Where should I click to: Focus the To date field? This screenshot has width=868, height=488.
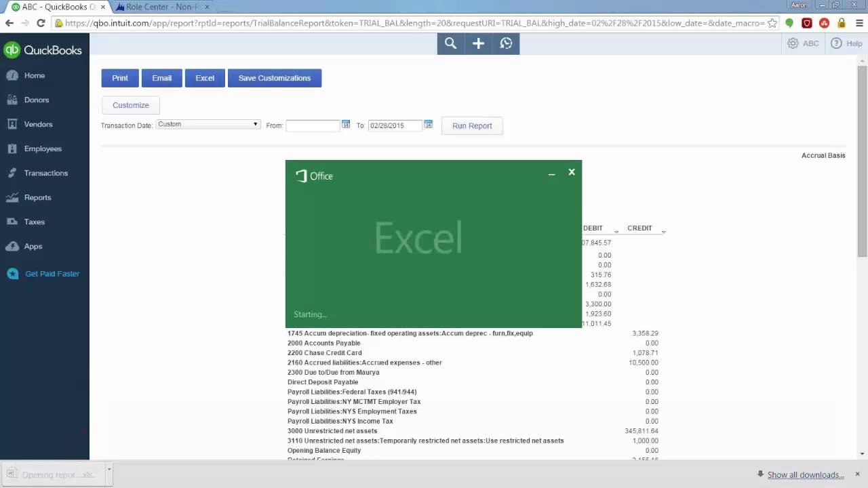click(395, 125)
